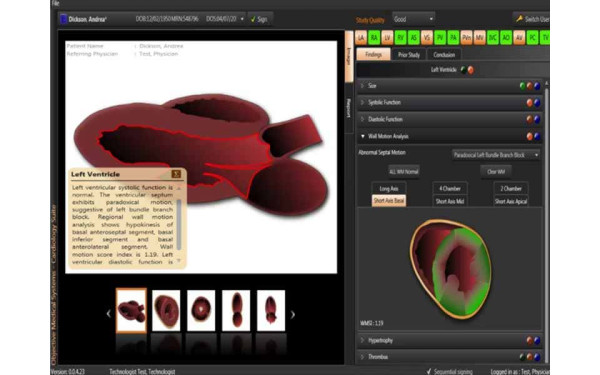Screen dimensions: 600x375
Task: Click the Switch User key icon
Action: tap(519, 19)
